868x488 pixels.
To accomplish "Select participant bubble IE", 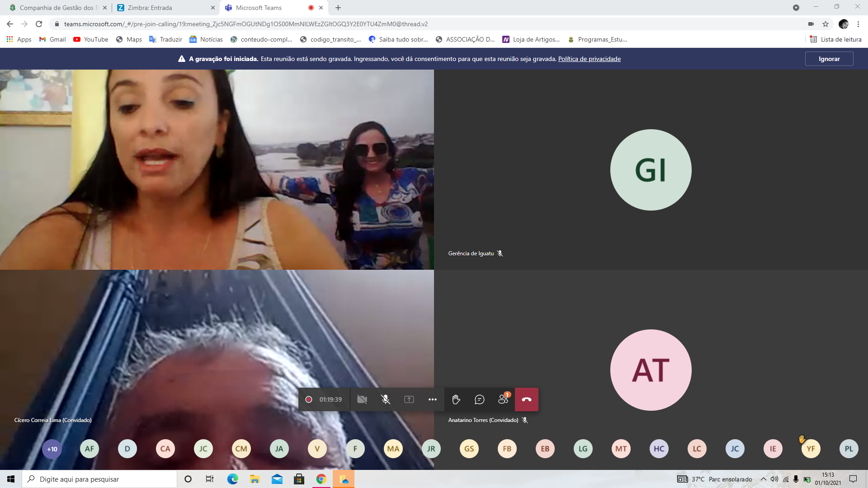I will coord(773,449).
